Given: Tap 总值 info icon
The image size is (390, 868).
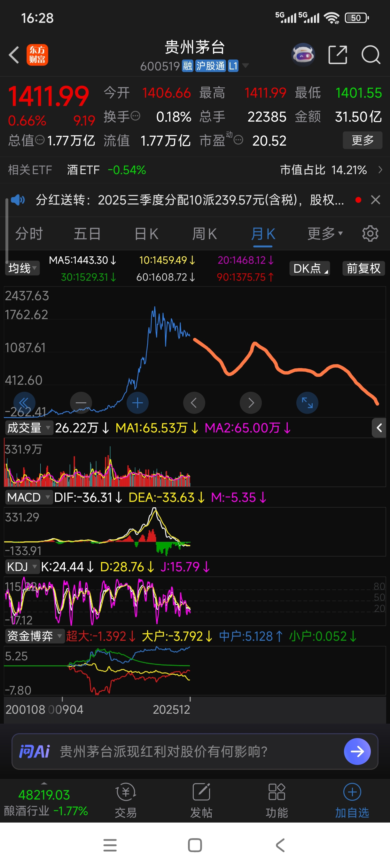Looking at the screenshot, I should [40, 140].
